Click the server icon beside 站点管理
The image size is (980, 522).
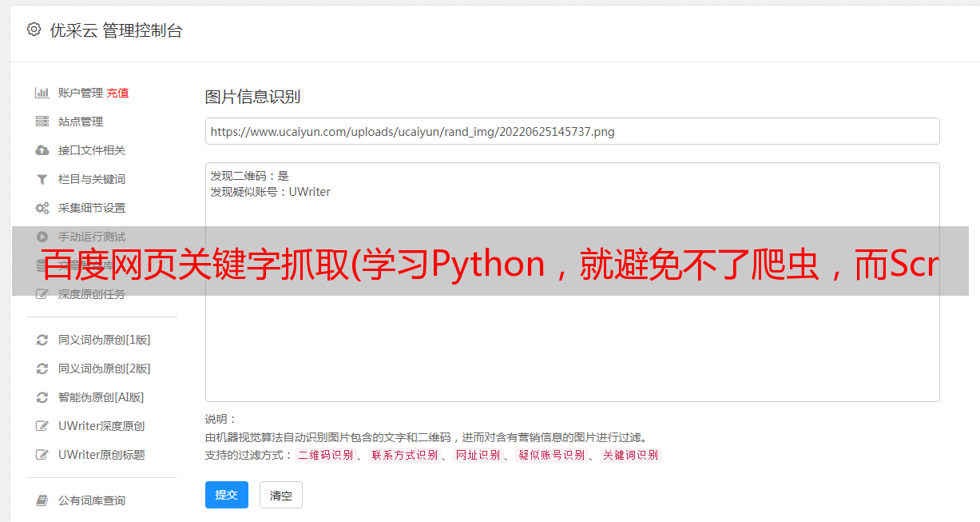(42, 122)
